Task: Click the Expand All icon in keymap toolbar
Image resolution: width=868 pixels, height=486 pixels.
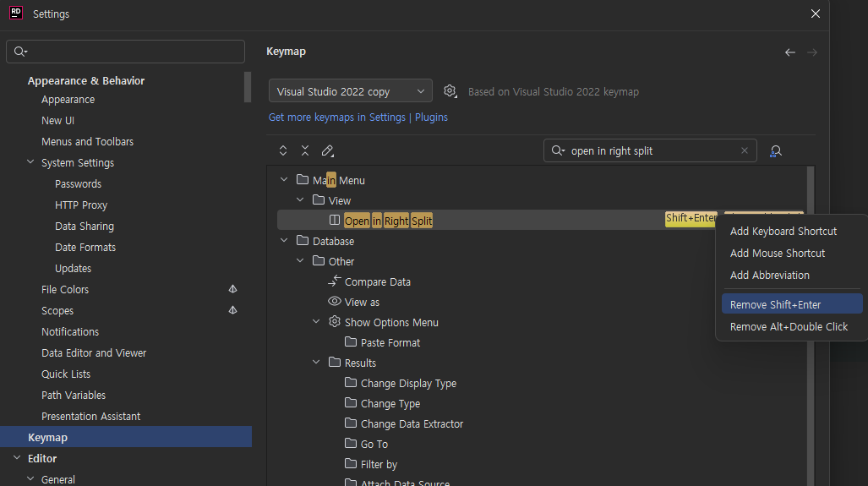Action: pyautogui.click(x=283, y=150)
